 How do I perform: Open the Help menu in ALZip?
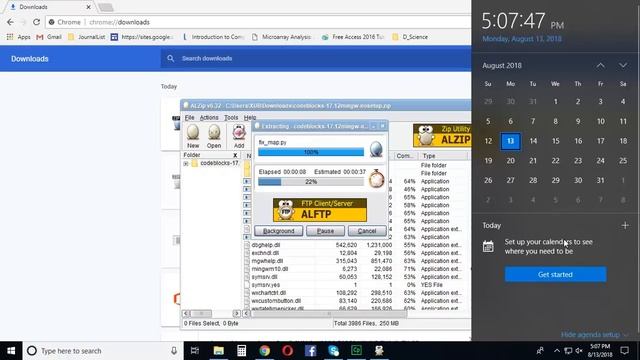coord(250,118)
